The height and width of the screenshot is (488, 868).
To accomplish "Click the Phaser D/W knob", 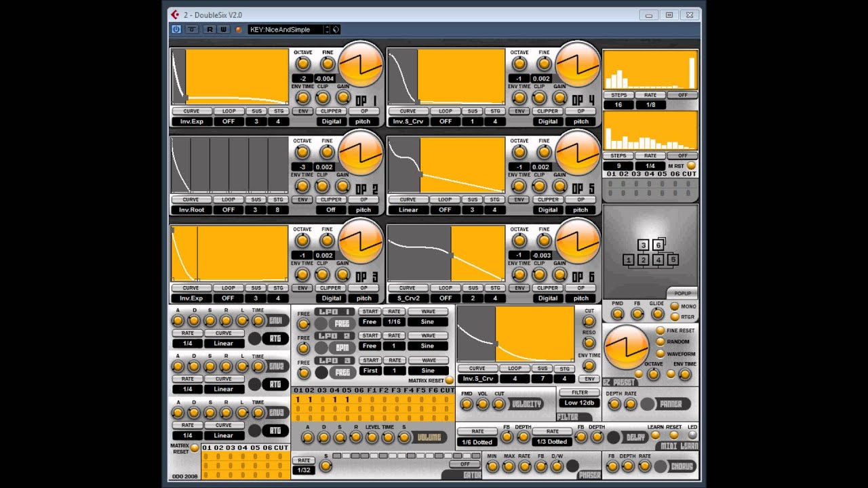I will click(557, 466).
